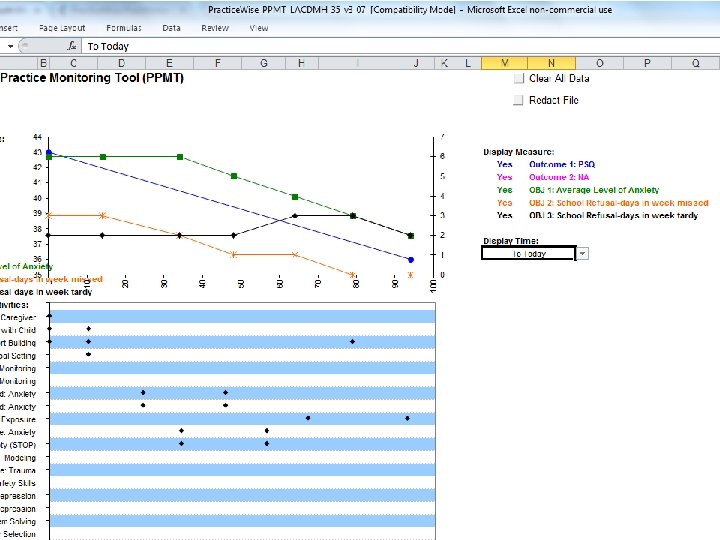Image resolution: width=720 pixels, height=540 pixels.
Task: Open the Review ribbon tab
Action: [x=214, y=28]
